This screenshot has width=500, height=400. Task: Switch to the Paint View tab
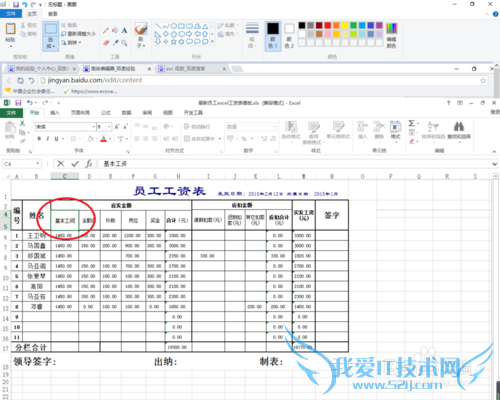coord(52,14)
